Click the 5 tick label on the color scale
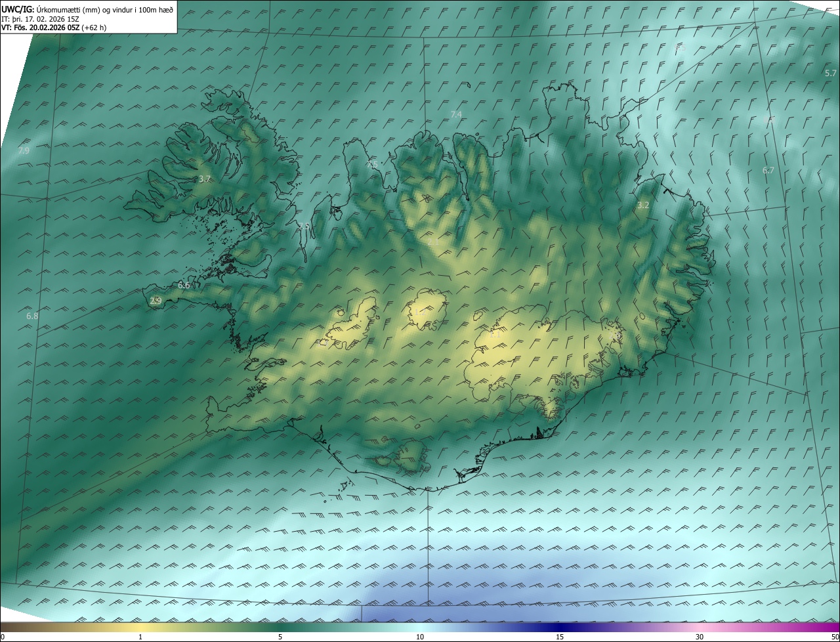The width and height of the screenshot is (840, 642). (x=280, y=637)
